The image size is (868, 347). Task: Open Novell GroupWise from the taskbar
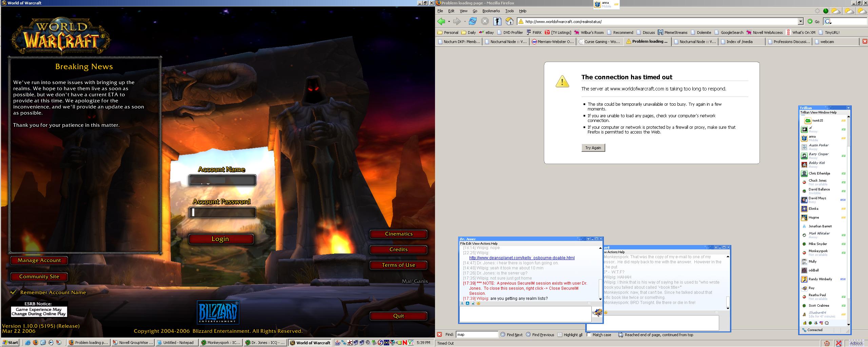click(133, 343)
